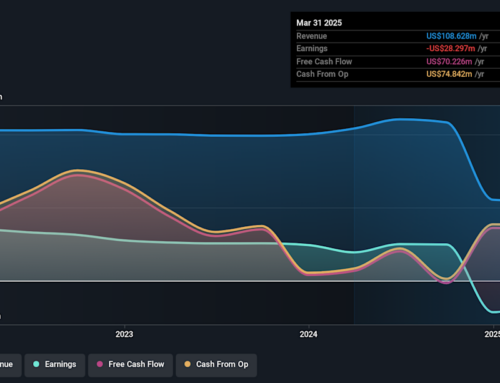This screenshot has width=500, height=383.
Task: Click the Cash From Op row label in tooltip
Action: point(322,74)
